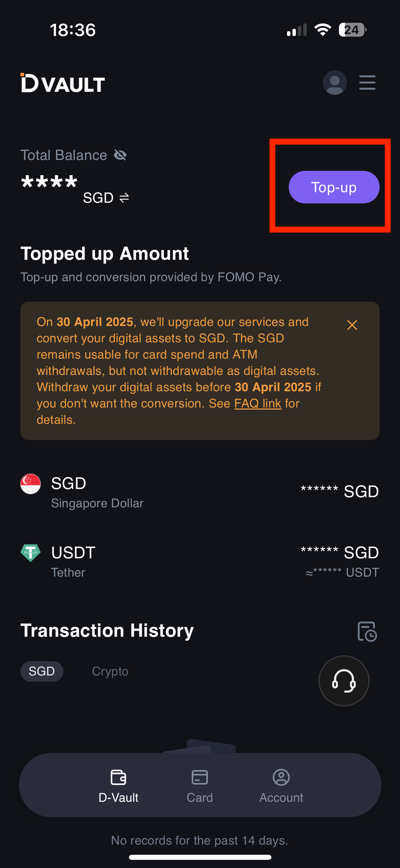The width and height of the screenshot is (400, 868).
Task: Open transaction history records icon
Action: [x=367, y=631]
